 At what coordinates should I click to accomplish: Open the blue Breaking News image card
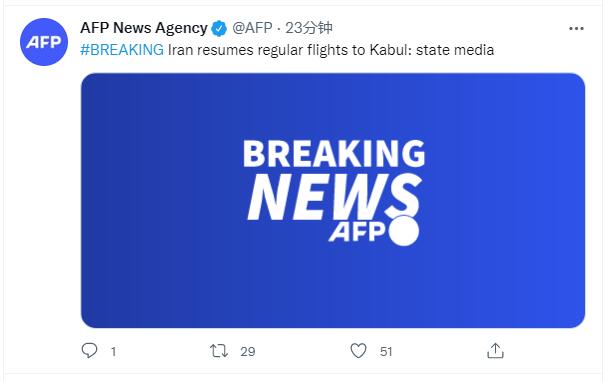point(333,200)
